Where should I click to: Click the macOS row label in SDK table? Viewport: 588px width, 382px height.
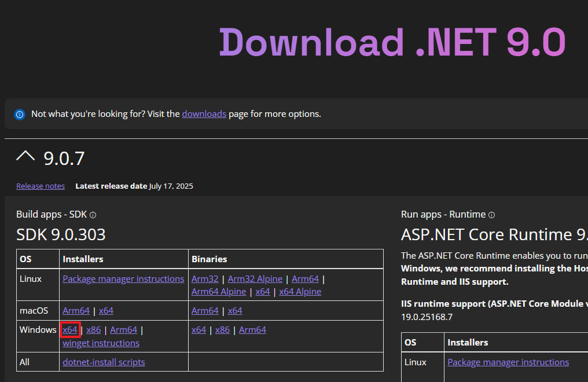[34, 310]
